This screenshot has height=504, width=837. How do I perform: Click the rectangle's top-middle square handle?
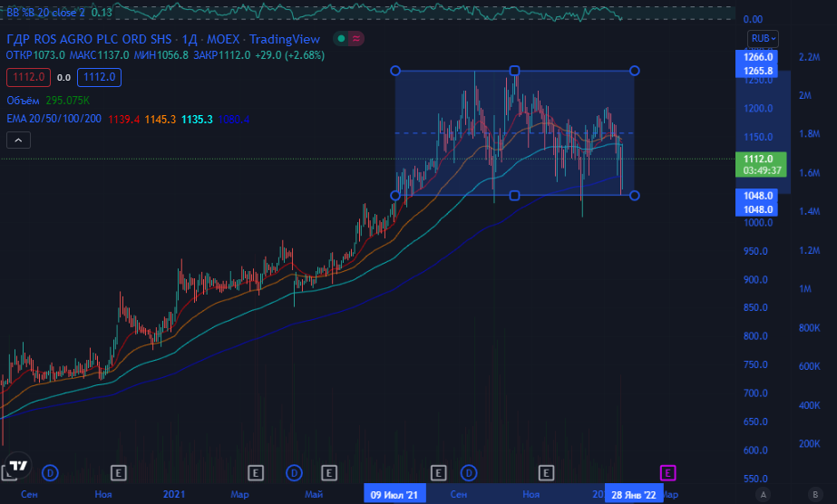514,71
